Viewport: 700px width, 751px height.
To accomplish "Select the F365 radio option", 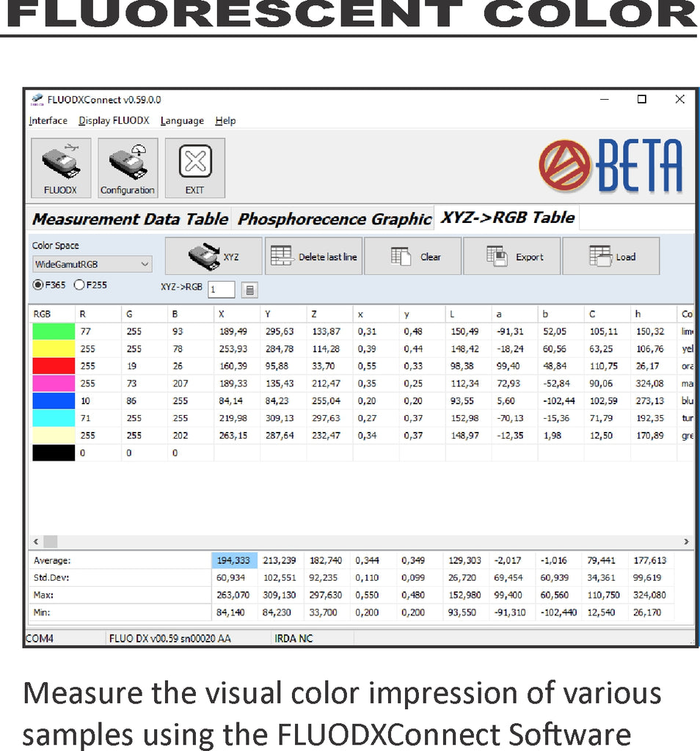I will coord(37,285).
